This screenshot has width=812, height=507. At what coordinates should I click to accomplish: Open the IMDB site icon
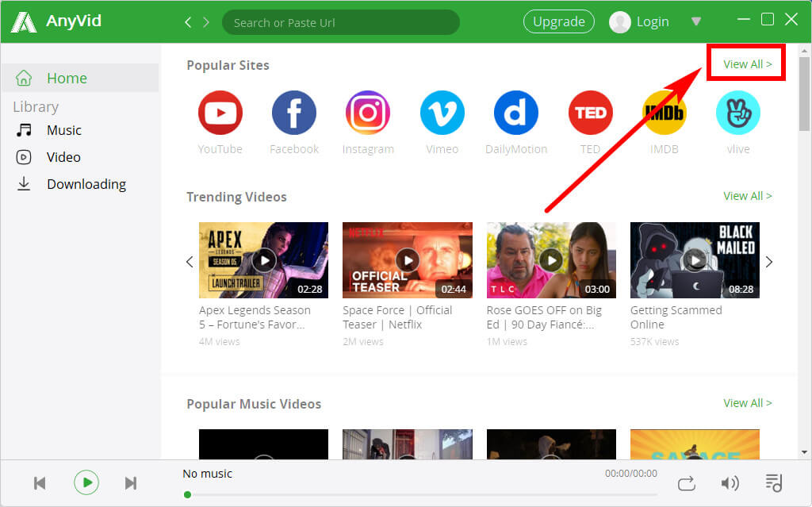665,113
